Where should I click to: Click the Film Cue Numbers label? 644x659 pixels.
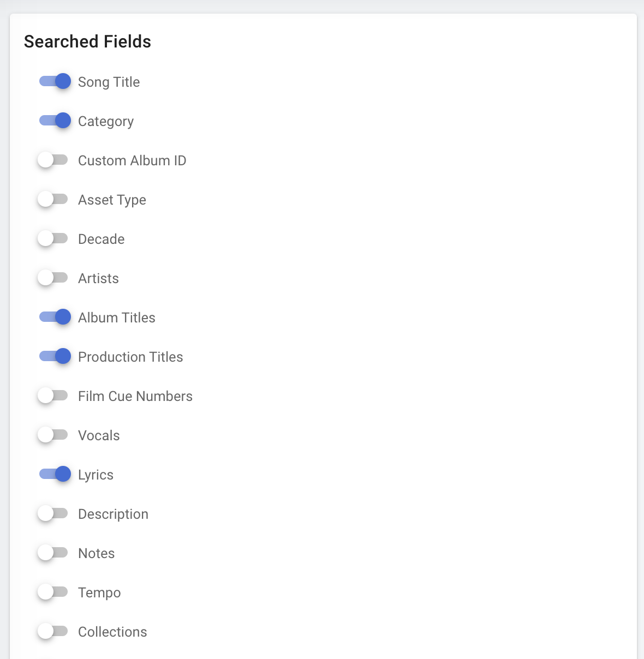(x=135, y=396)
